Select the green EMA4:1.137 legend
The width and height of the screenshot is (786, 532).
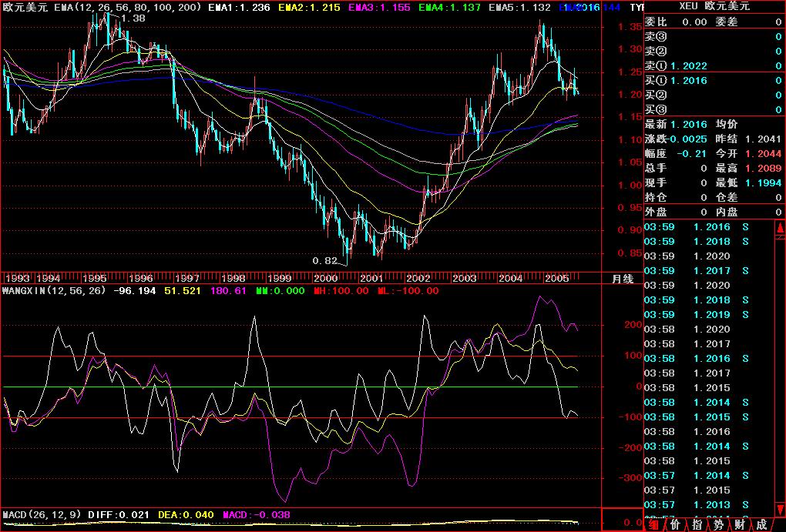[x=449, y=7]
